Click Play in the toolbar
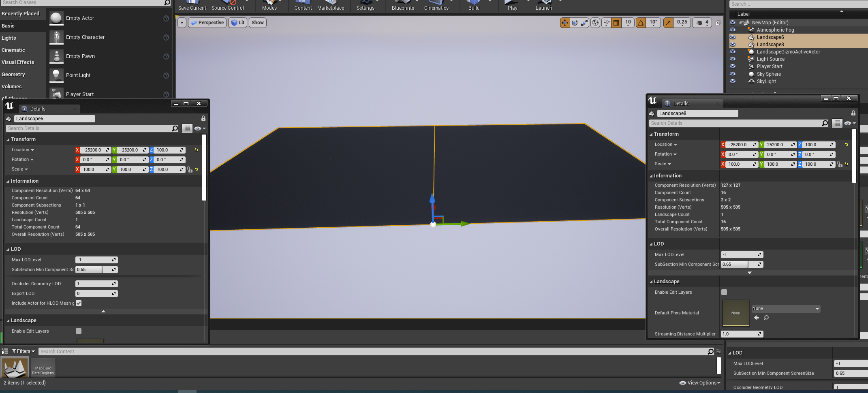Image resolution: width=868 pixels, height=393 pixels. [x=512, y=6]
